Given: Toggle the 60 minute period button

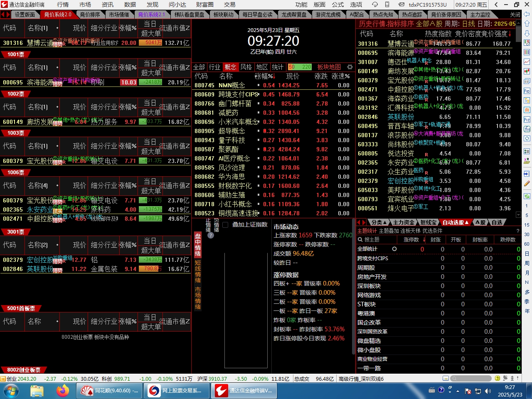Looking at the screenshot, I should coord(527,244).
